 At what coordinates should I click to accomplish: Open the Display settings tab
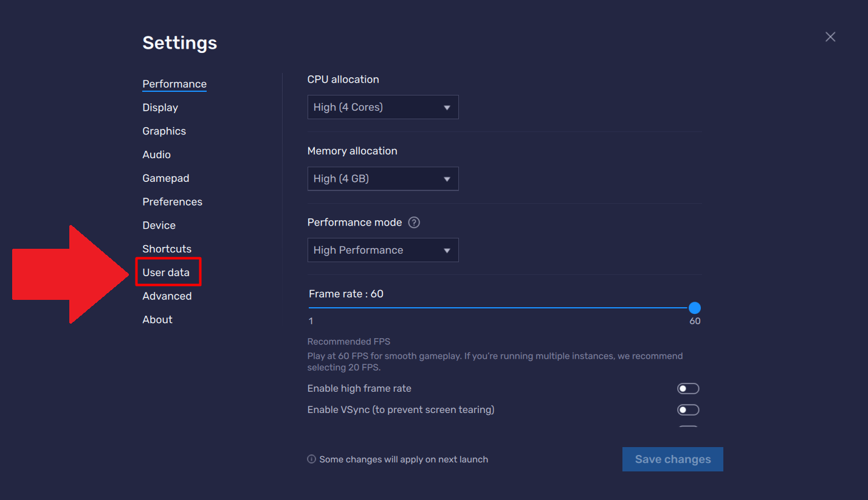click(x=160, y=108)
